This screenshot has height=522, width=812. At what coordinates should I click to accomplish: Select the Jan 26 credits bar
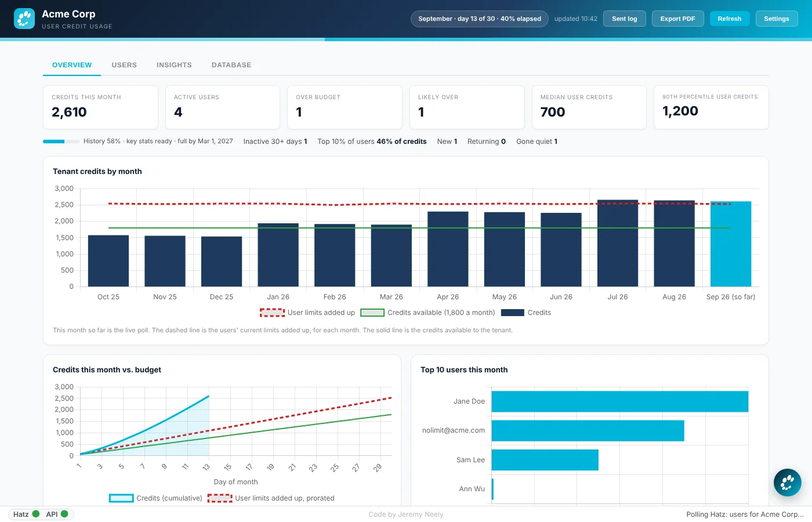278,255
